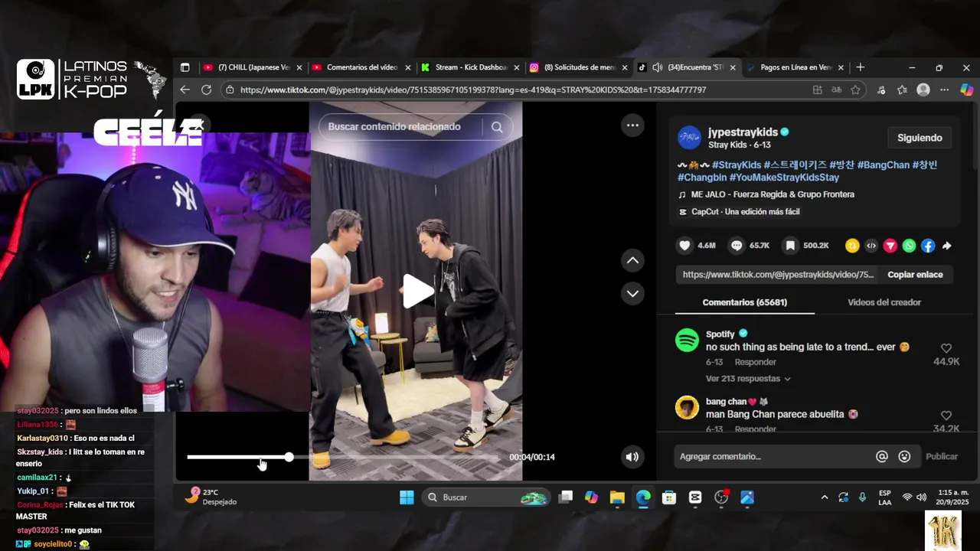Seek using the video progress bar handle
Viewport: 980px width, 551px height.
pyautogui.click(x=289, y=457)
